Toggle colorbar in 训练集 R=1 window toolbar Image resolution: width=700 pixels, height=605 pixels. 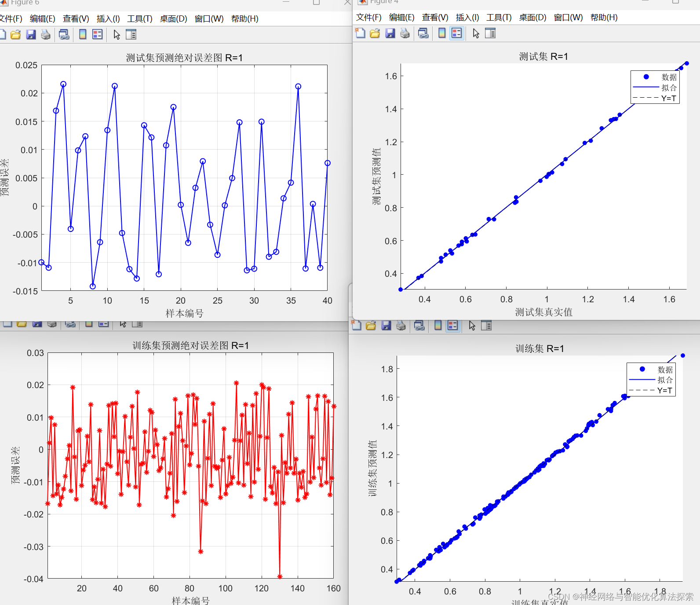438,325
